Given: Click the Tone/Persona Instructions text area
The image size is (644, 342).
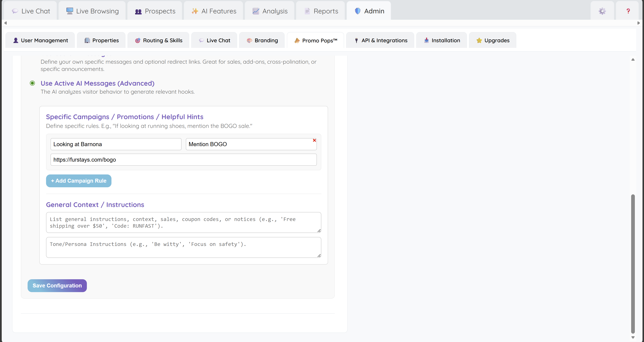Looking at the screenshot, I should (183, 247).
